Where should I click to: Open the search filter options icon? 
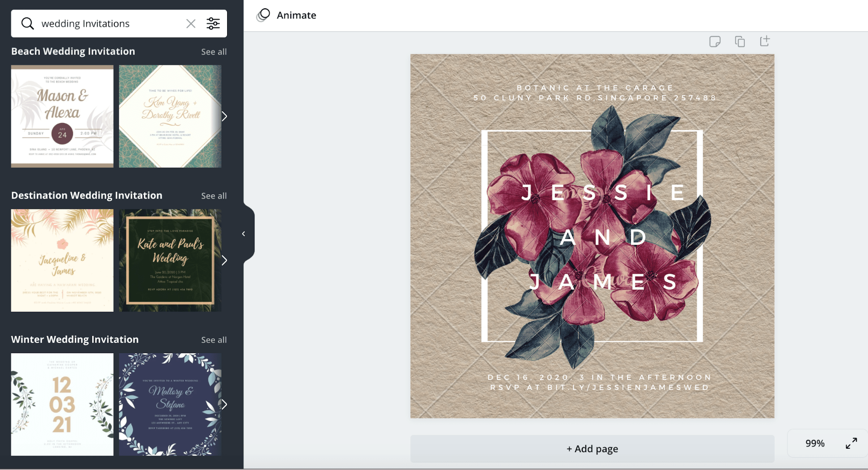coord(213,23)
